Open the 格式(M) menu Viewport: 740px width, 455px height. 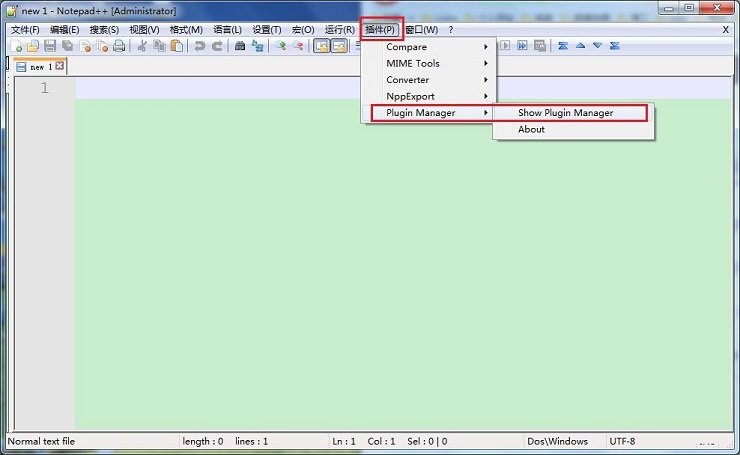(x=186, y=30)
